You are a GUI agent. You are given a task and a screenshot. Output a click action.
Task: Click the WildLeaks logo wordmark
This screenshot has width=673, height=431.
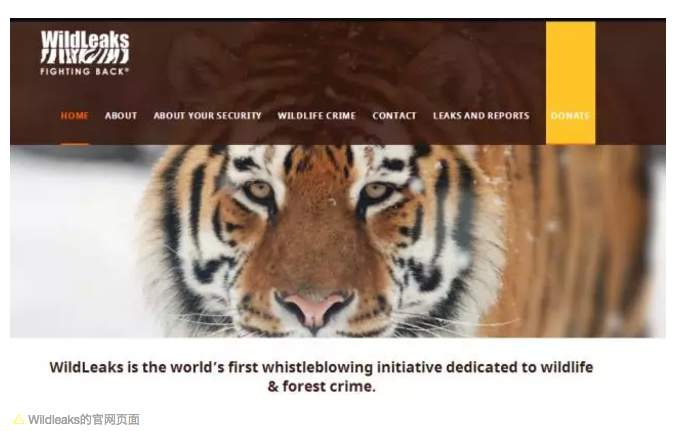coord(85,40)
